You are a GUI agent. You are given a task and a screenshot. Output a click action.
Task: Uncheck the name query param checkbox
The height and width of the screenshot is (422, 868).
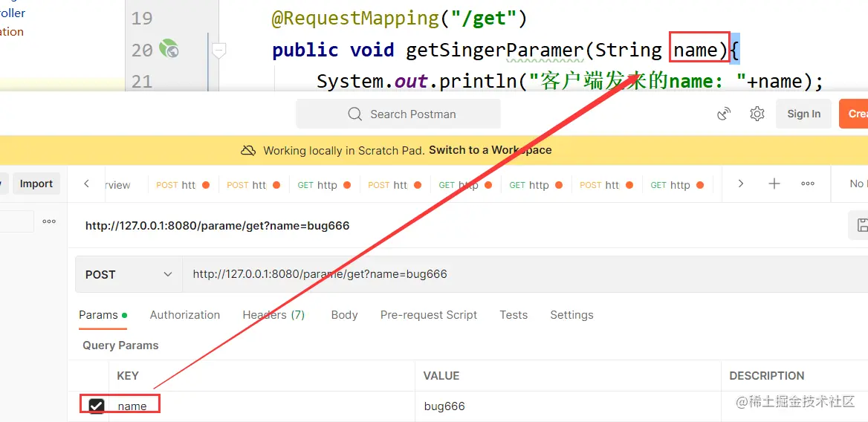97,406
